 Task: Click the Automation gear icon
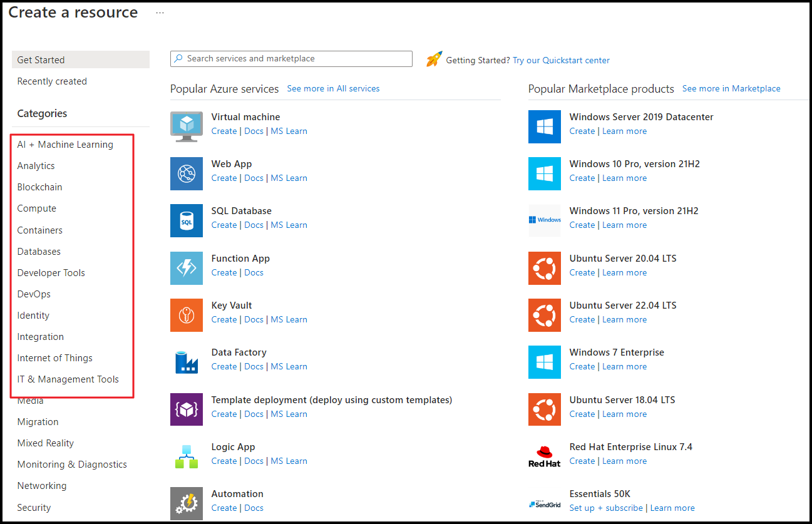point(187,503)
